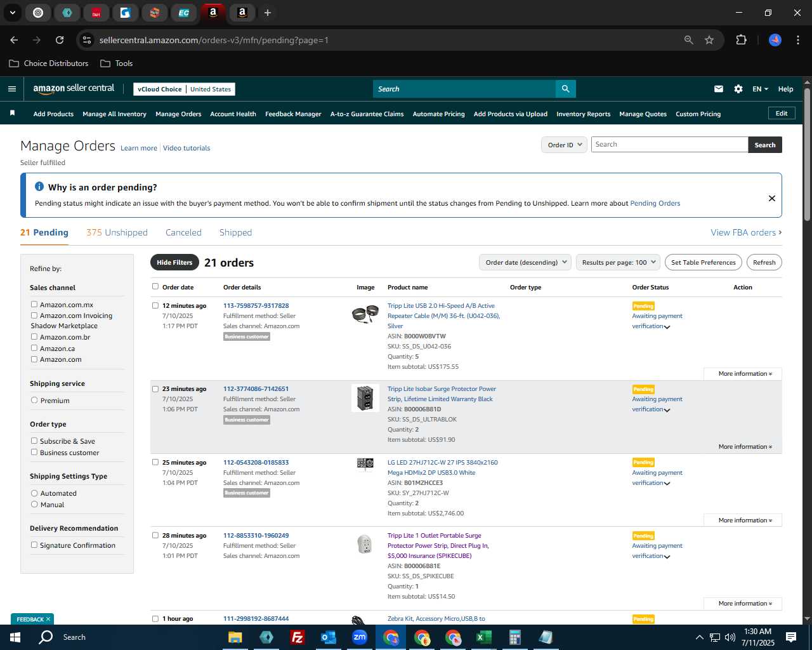Viewport: 812px width, 650px height.
Task: Open the Order ID search type dropdown
Action: tap(564, 145)
